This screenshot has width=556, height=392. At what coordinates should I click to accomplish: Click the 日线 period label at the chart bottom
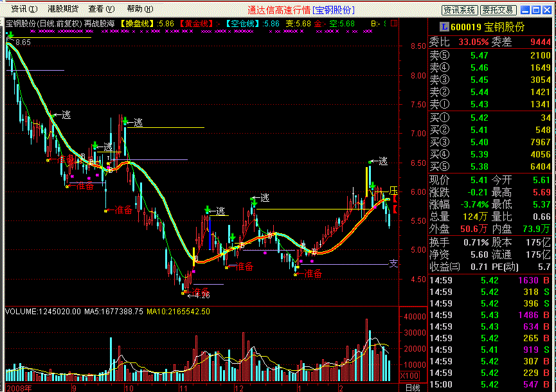click(413, 388)
